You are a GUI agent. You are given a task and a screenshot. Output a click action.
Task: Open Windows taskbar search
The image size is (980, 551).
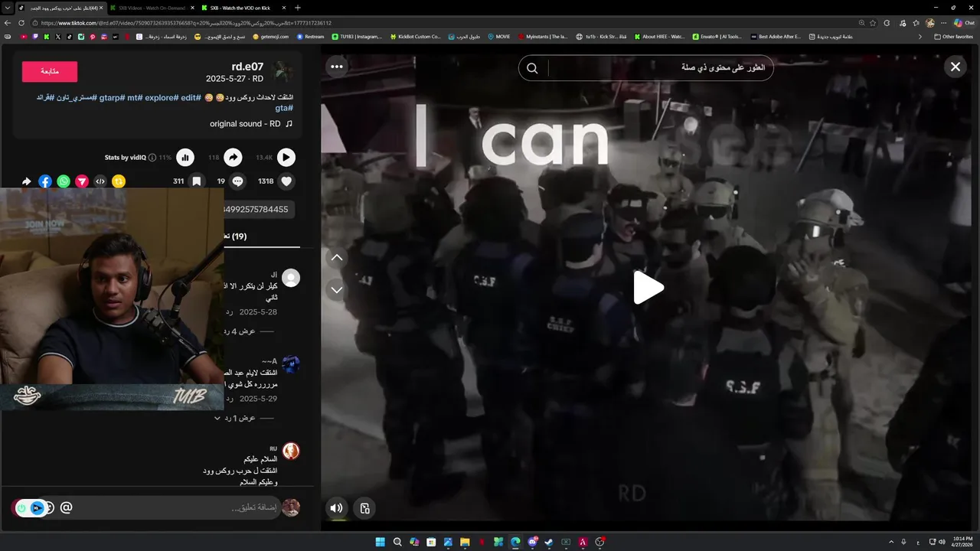coord(397,542)
